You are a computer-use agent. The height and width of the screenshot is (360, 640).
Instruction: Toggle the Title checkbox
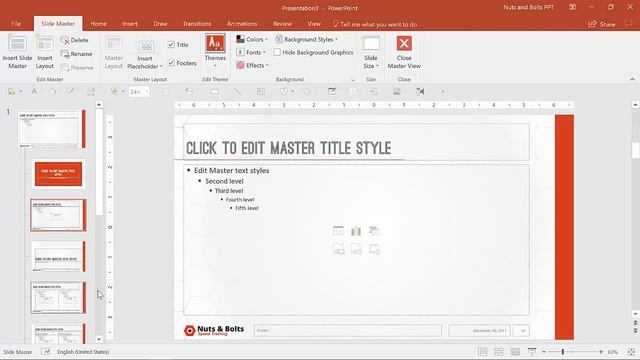click(171, 44)
